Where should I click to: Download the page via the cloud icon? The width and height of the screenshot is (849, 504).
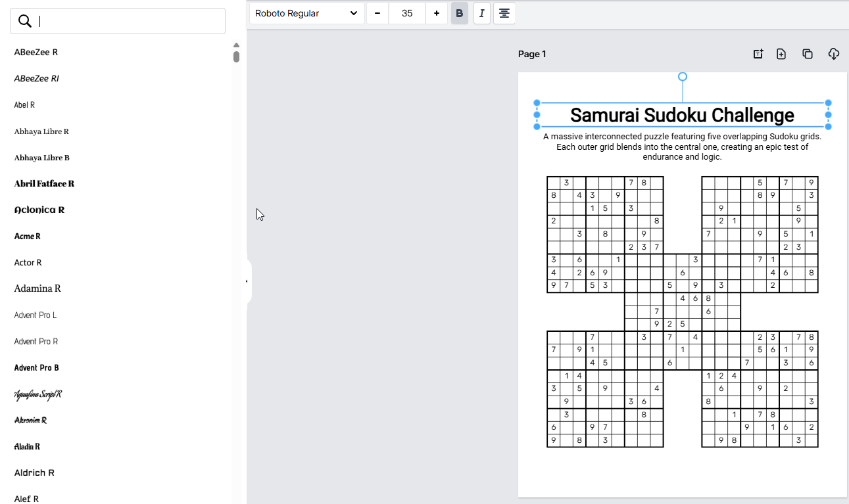click(833, 54)
